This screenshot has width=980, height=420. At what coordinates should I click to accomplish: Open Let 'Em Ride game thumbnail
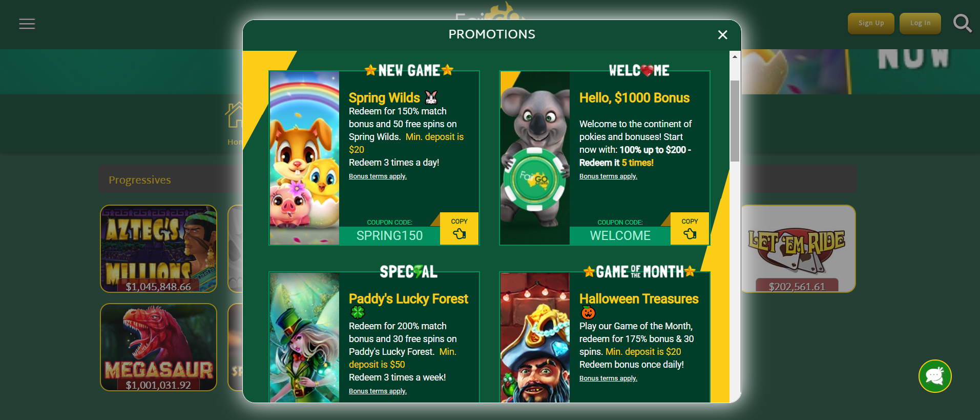coord(798,249)
